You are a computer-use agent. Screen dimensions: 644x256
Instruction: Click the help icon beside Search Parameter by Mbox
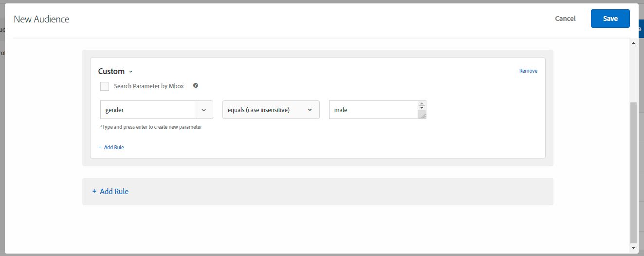pyautogui.click(x=196, y=85)
